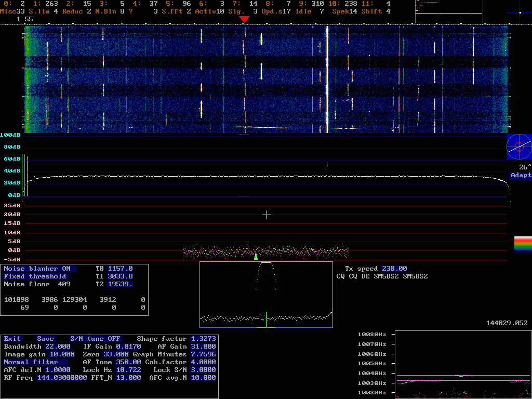Click the Misc33 timing indicator

click(12, 11)
